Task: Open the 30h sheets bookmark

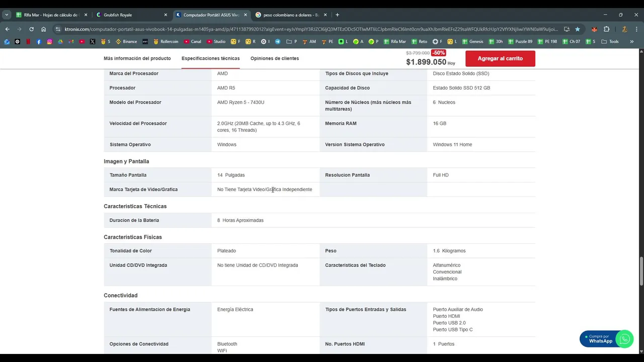Action: coord(495,42)
